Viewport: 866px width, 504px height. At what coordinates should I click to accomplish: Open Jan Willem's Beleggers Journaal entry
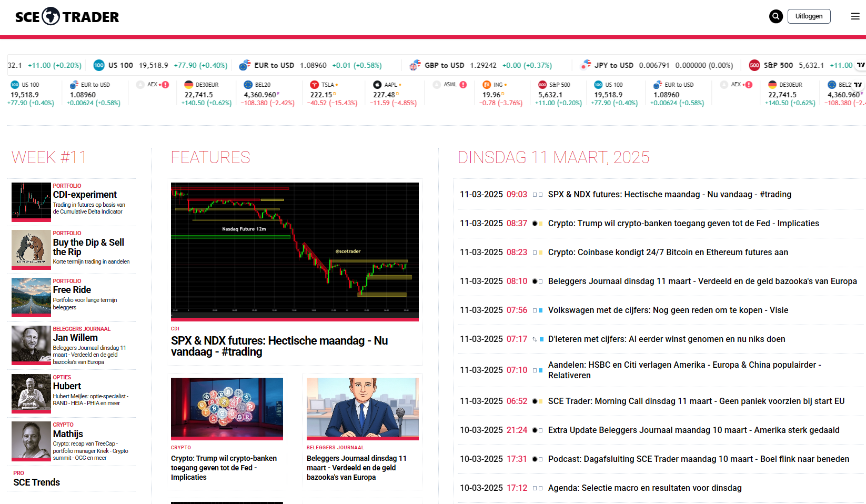75,338
